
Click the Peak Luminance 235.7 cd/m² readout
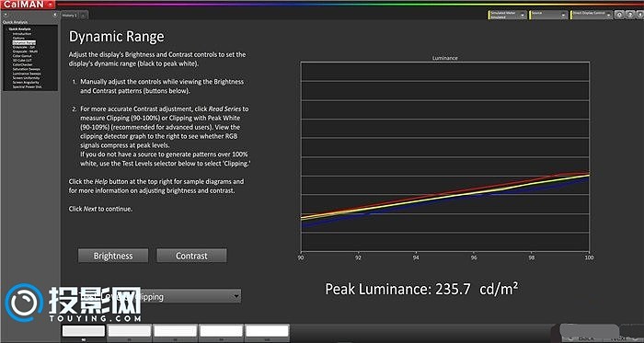point(421,289)
